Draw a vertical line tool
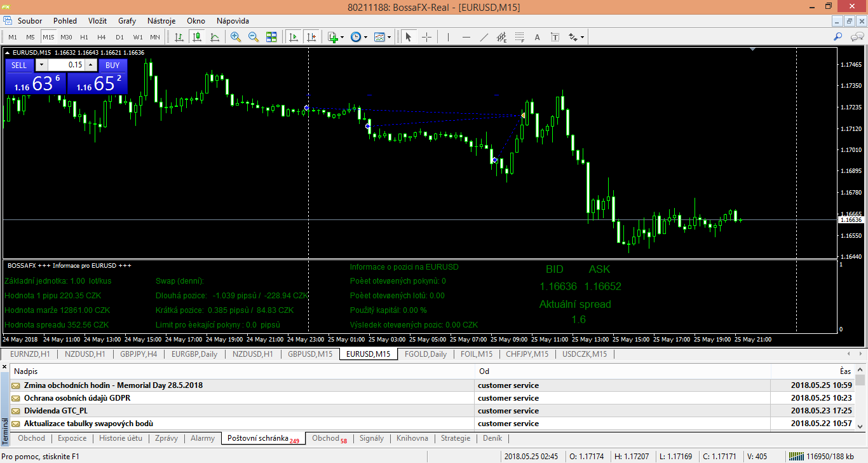Image resolution: width=868 pixels, height=463 pixels. (x=448, y=37)
